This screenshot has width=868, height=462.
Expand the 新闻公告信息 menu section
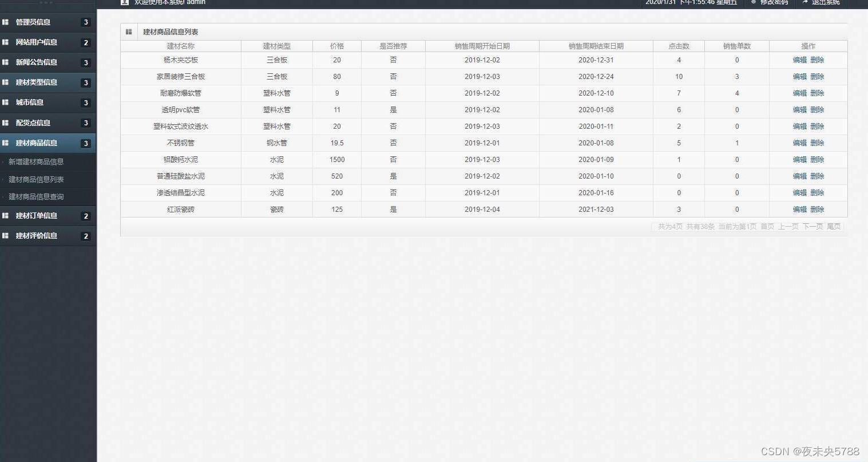48,62
